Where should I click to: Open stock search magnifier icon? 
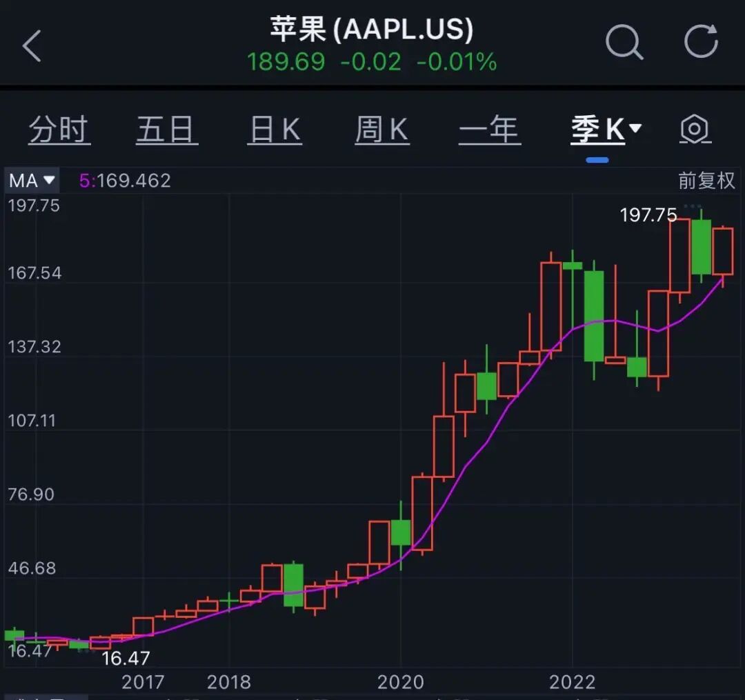624,42
